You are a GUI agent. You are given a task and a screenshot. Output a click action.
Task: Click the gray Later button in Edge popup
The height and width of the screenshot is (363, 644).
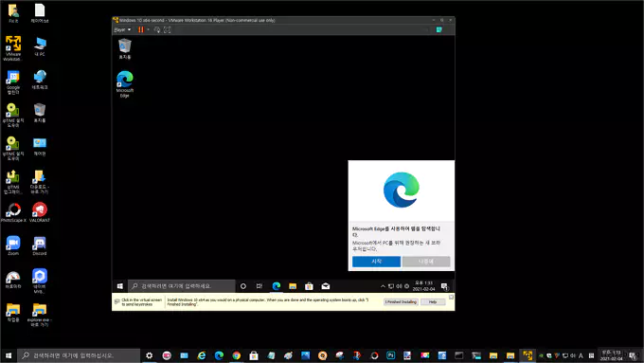[x=426, y=262]
